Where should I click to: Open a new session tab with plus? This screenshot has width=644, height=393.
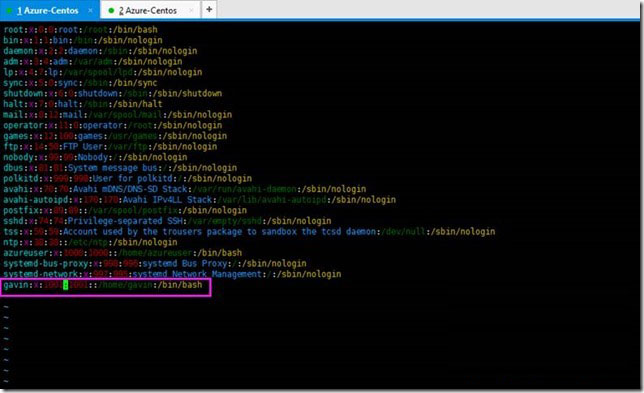tap(209, 9)
